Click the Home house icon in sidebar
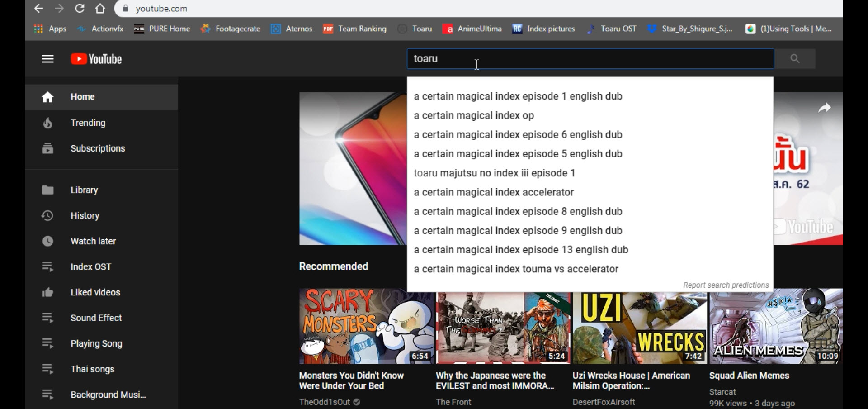This screenshot has height=409, width=868. [47, 97]
